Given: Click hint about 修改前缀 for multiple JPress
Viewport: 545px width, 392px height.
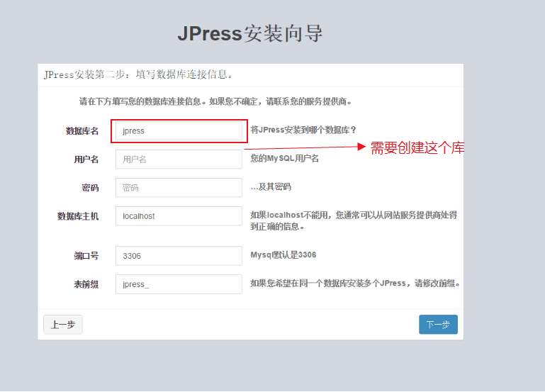Looking at the screenshot, I should click(x=355, y=284).
